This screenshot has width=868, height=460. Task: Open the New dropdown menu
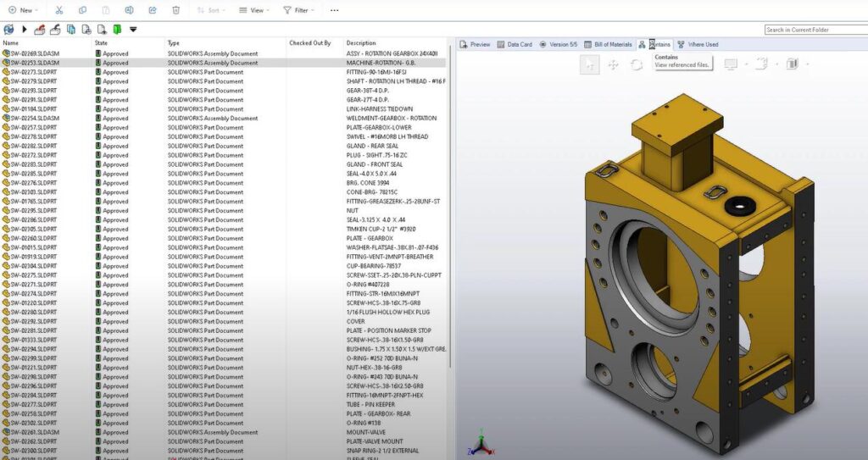point(24,10)
